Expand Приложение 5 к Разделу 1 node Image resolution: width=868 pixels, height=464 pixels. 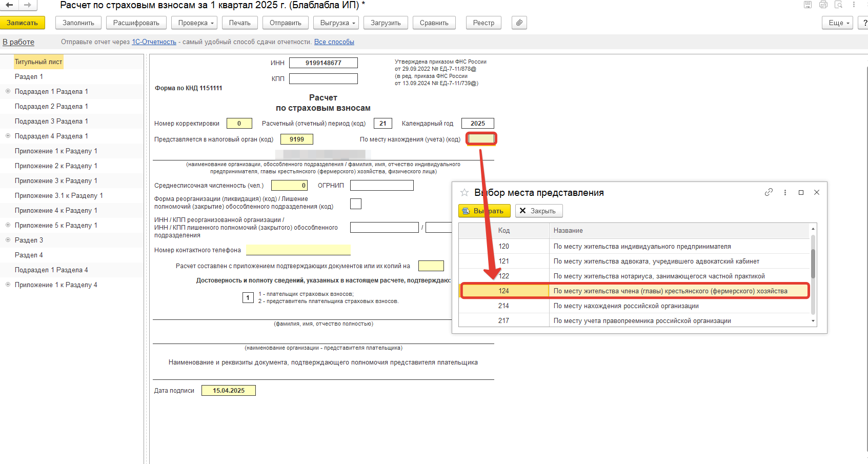point(8,225)
